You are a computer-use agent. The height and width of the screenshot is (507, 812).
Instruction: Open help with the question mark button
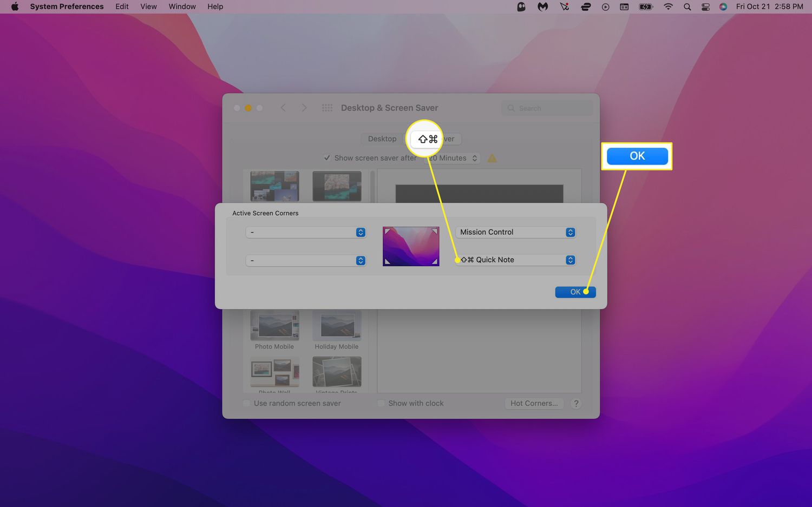[576, 403]
